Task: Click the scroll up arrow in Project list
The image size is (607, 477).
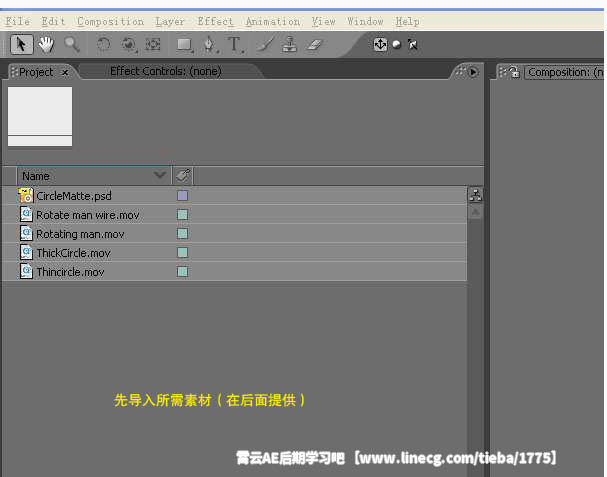Action: pos(475,211)
